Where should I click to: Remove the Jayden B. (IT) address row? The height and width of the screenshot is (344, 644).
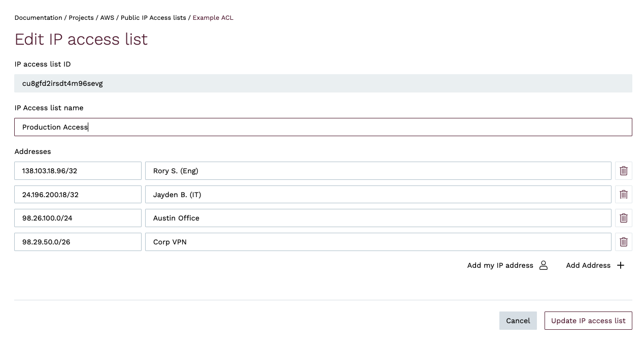click(623, 194)
